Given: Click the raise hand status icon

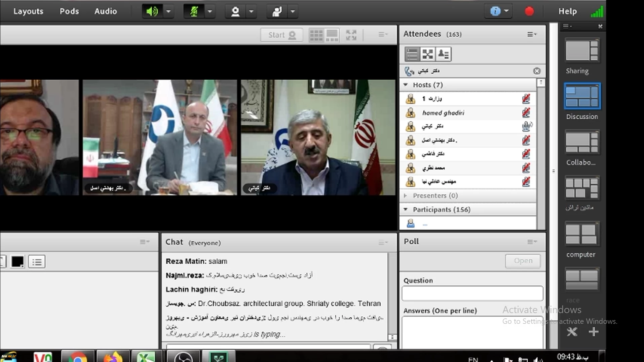Looking at the screenshot, I should (277, 11).
